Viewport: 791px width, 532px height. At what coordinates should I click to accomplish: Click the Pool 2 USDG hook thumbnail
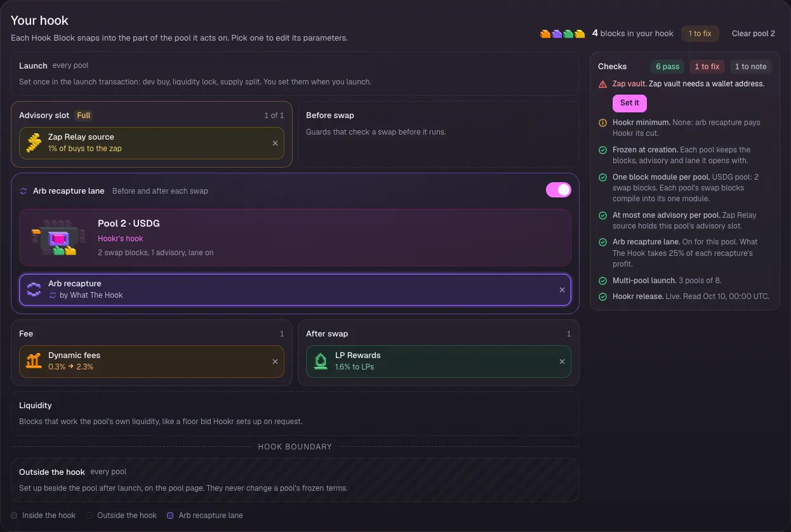click(x=55, y=237)
